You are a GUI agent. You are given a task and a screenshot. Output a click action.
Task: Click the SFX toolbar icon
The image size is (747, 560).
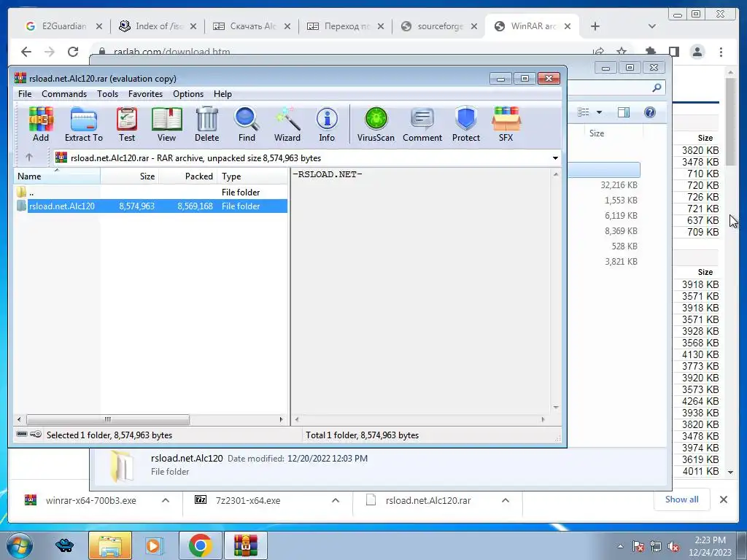coord(506,124)
